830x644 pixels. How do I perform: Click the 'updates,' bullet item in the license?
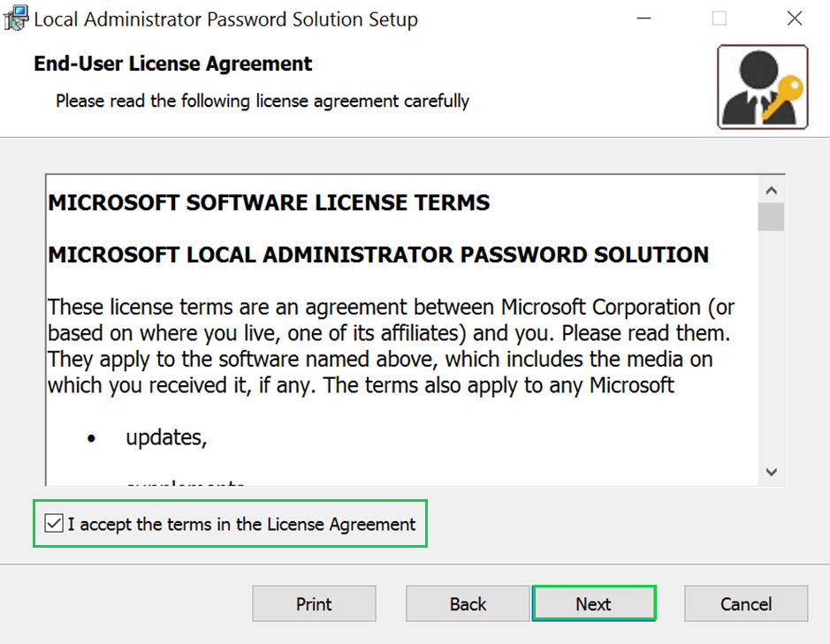166,437
